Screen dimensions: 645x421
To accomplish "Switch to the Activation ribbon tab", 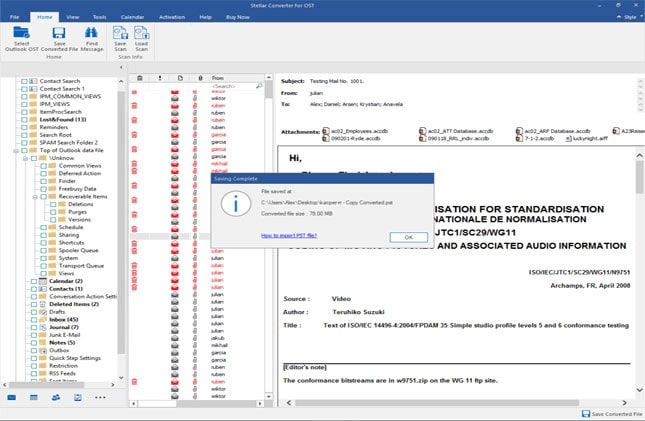I will click(x=172, y=17).
